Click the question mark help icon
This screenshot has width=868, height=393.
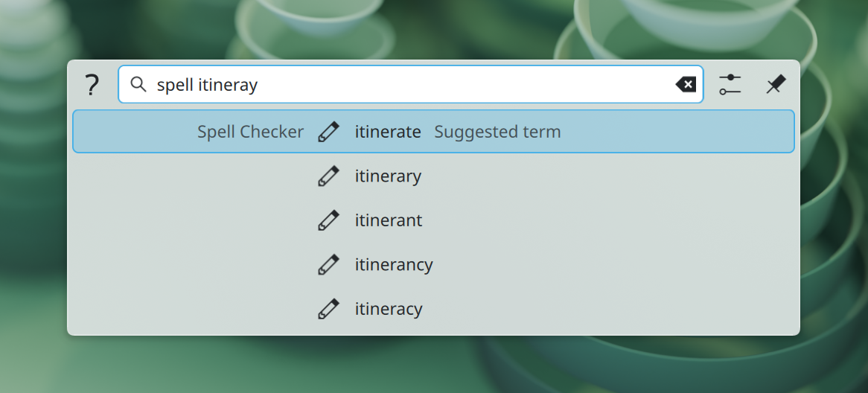[x=92, y=85]
